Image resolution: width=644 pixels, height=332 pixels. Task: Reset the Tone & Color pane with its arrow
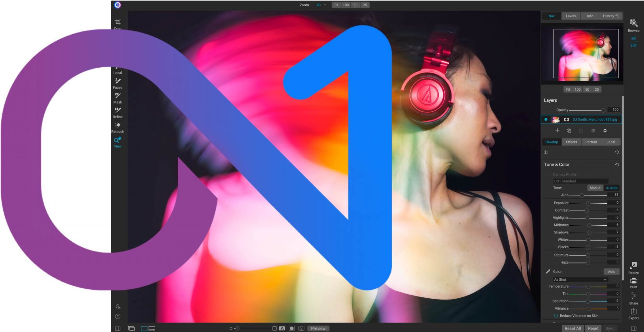tap(617, 165)
